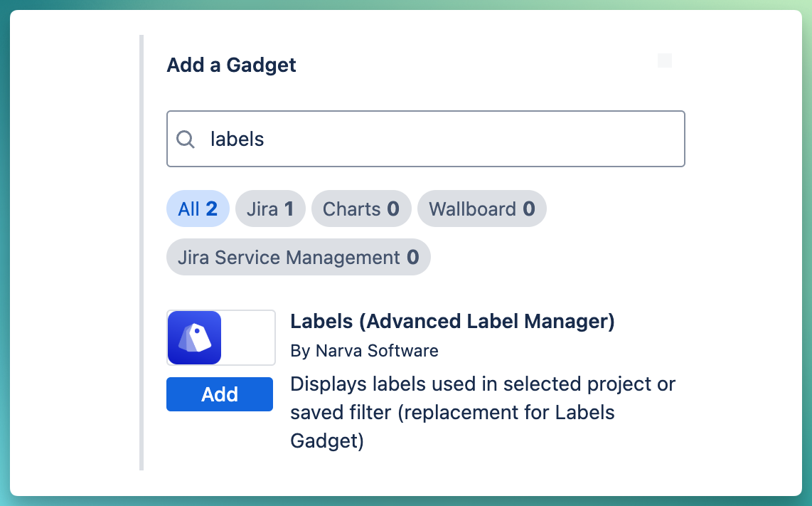
Task: Switch to the Wallboard category filter
Action: pos(481,209)
